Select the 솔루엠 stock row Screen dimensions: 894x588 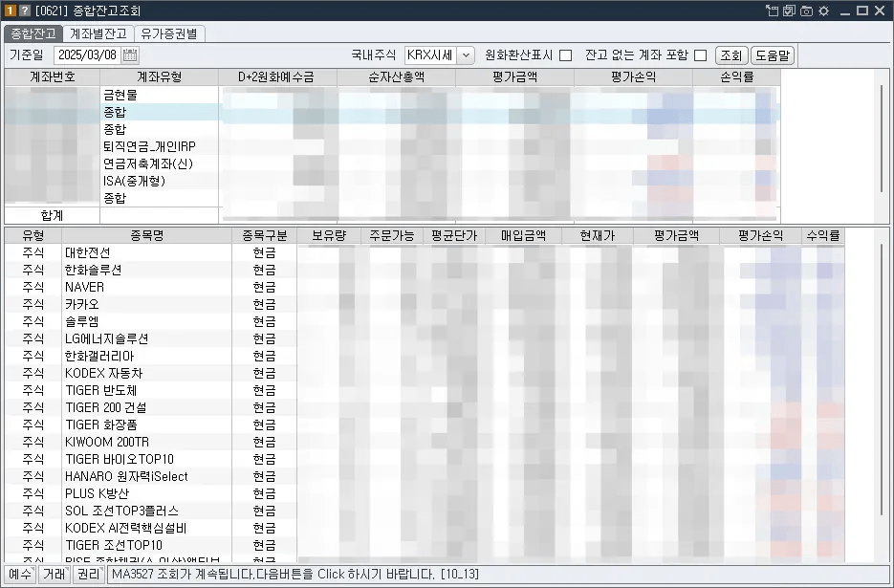[x=425, y=321]
